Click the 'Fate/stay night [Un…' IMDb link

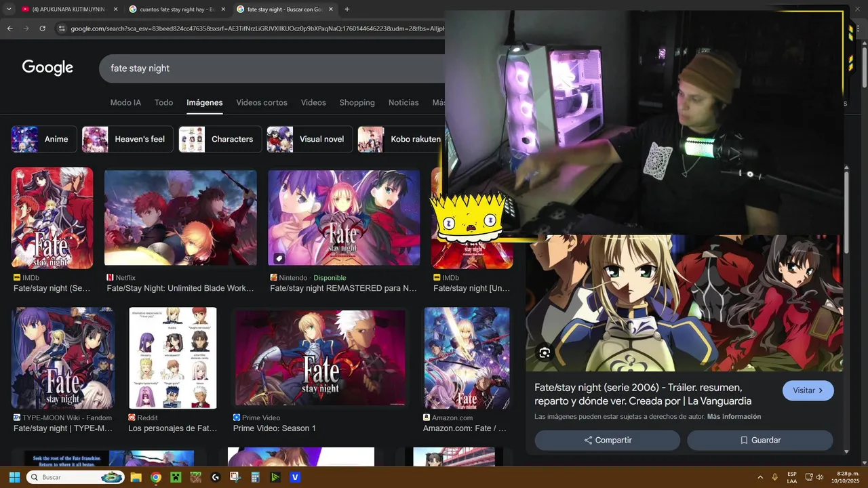tap(471, 288)
